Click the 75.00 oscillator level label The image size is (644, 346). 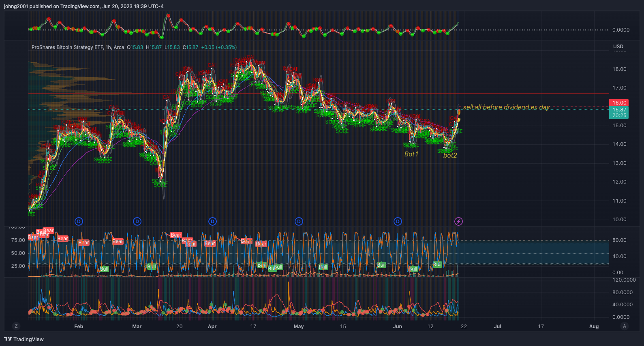pos(18,240)
